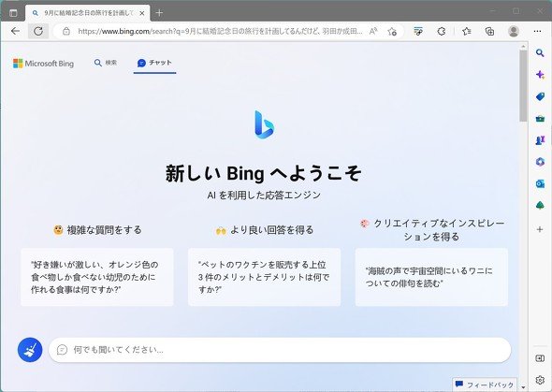Reload the page with the refresh button
This screenshot has width=552, height=392.
pyautogui.click(x=38, y=31)
